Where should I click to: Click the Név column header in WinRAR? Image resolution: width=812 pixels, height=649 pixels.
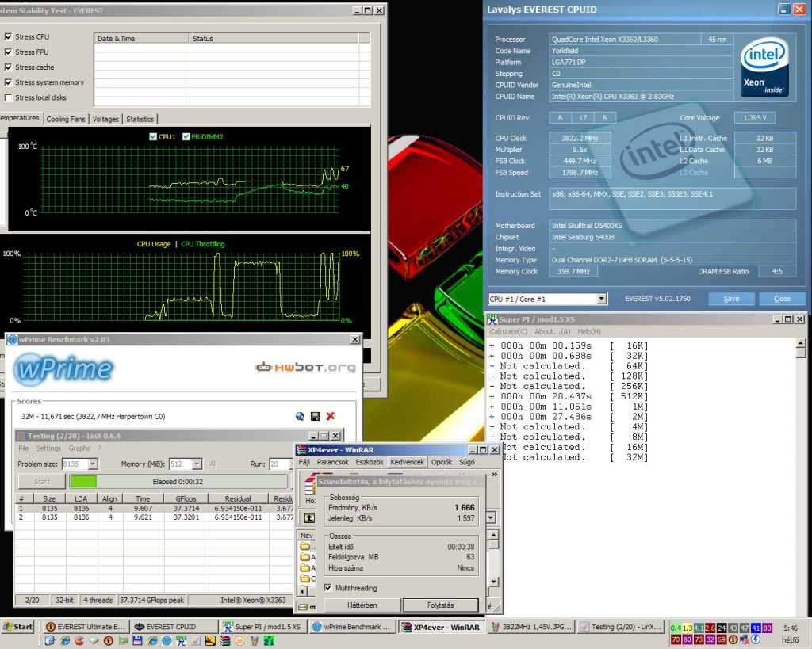click(x=307, y=535)
